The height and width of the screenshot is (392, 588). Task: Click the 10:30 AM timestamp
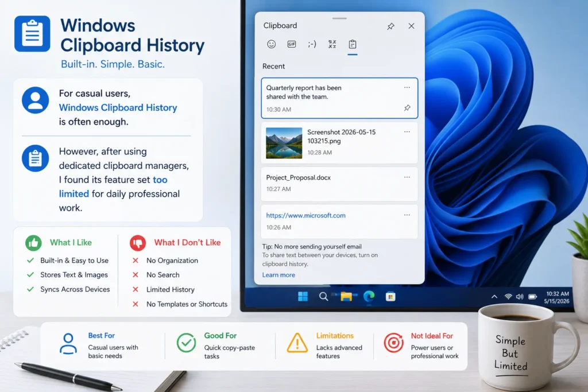(278, 110)
